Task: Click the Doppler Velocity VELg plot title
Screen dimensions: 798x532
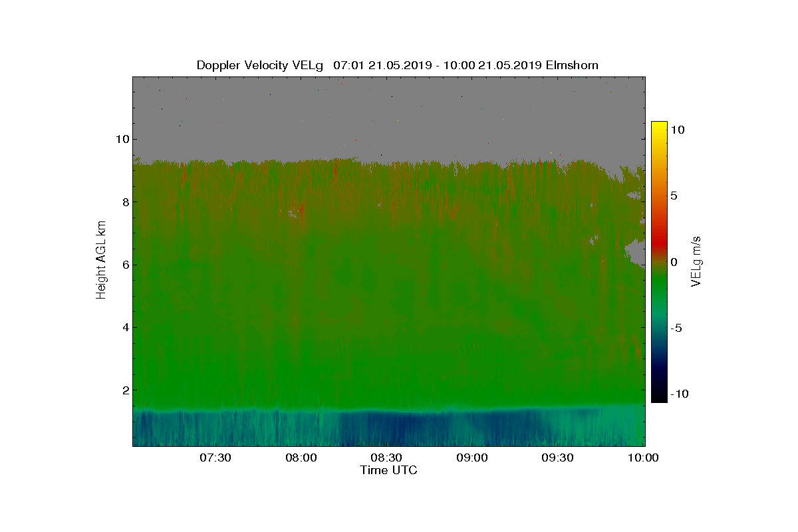Action: tap(397, 65)
